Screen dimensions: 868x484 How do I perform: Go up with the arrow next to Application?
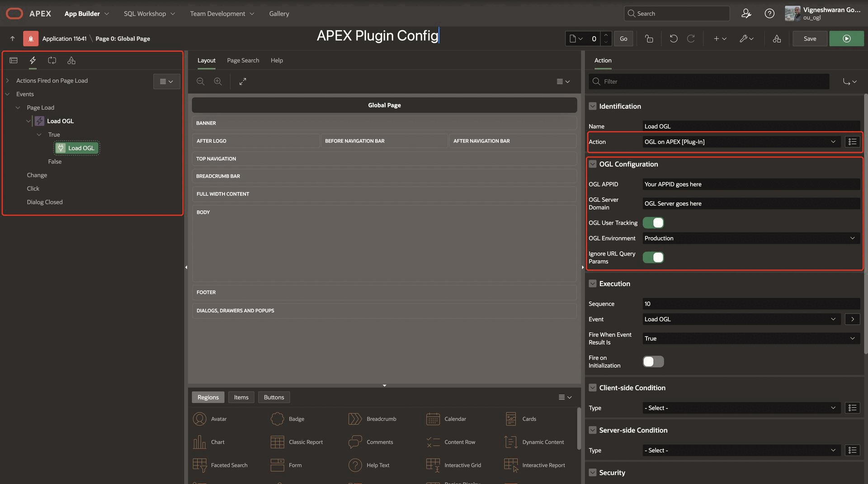click(x=13, y=39)
